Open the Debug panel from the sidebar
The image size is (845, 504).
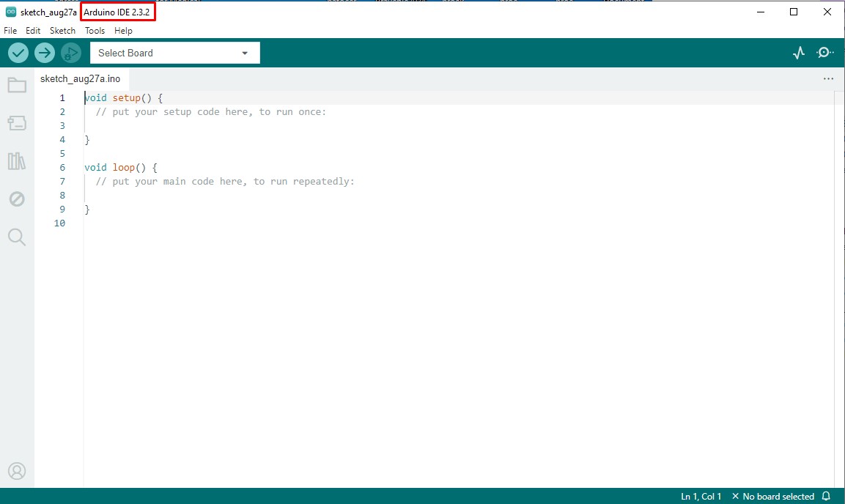click(17, 199)
